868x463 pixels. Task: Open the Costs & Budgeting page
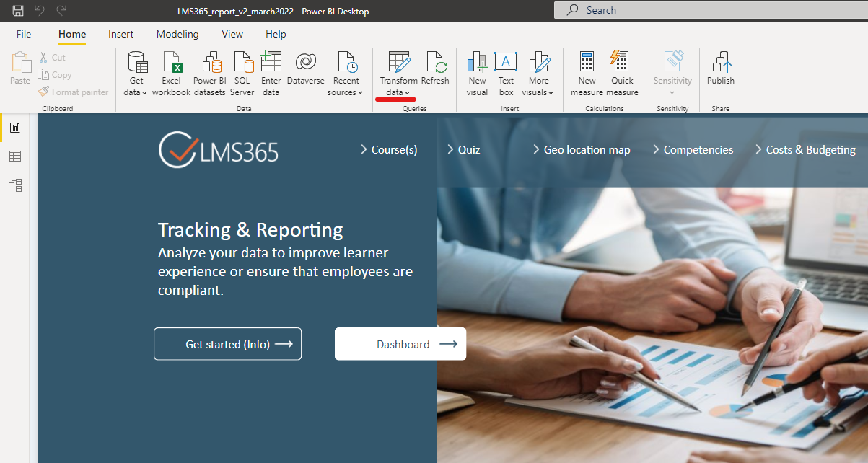pos(805,150)
